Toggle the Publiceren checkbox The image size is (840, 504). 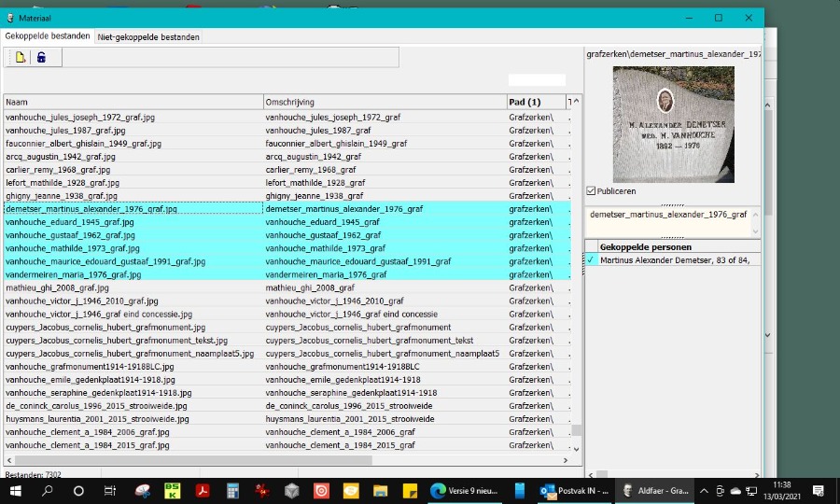coord(591,191)
